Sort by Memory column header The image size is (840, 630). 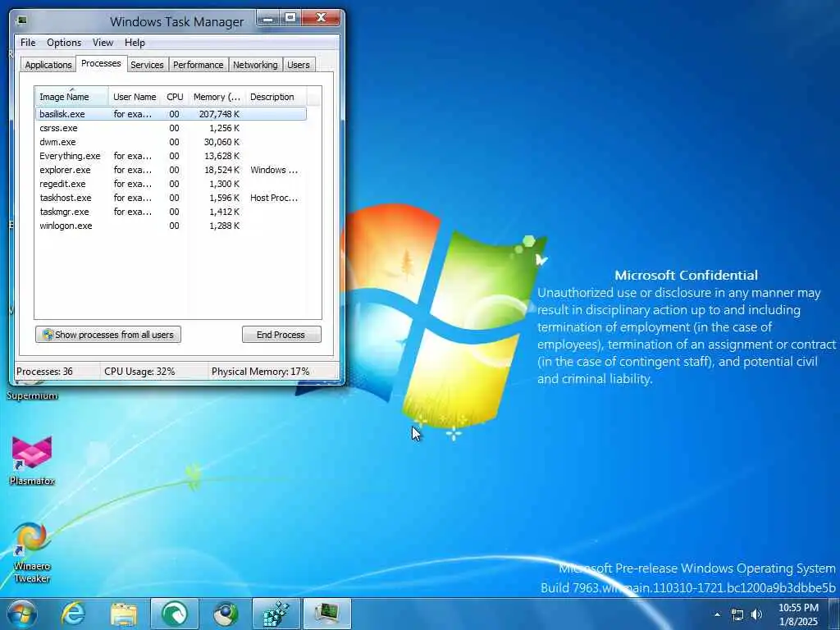(217, 97)
